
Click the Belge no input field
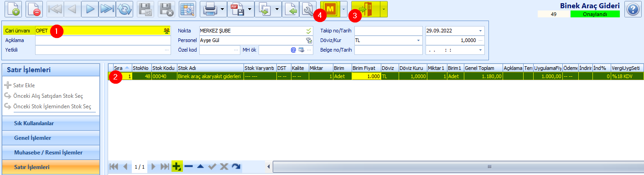(x=388, y=50)
